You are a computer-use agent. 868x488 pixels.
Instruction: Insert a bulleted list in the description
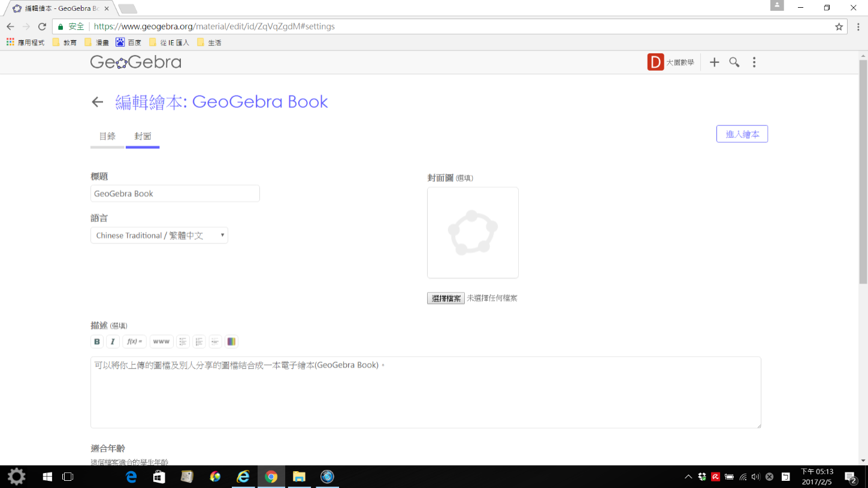183,342
